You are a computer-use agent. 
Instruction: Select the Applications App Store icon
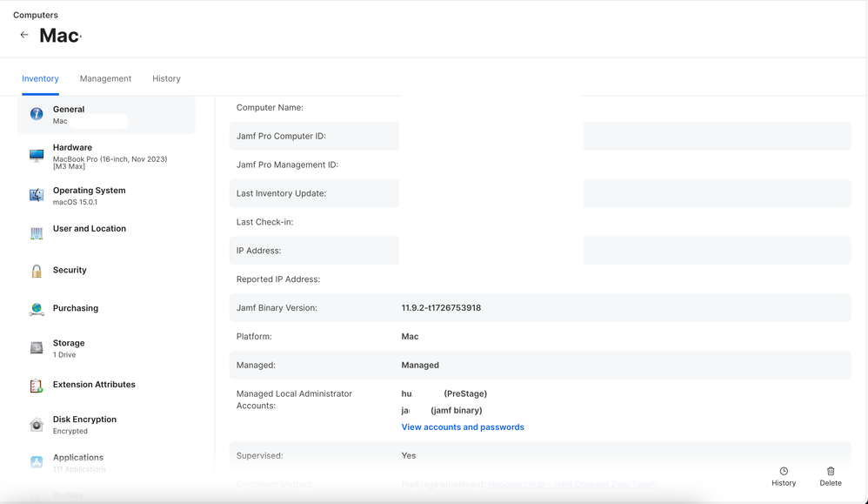coord(37,462)
